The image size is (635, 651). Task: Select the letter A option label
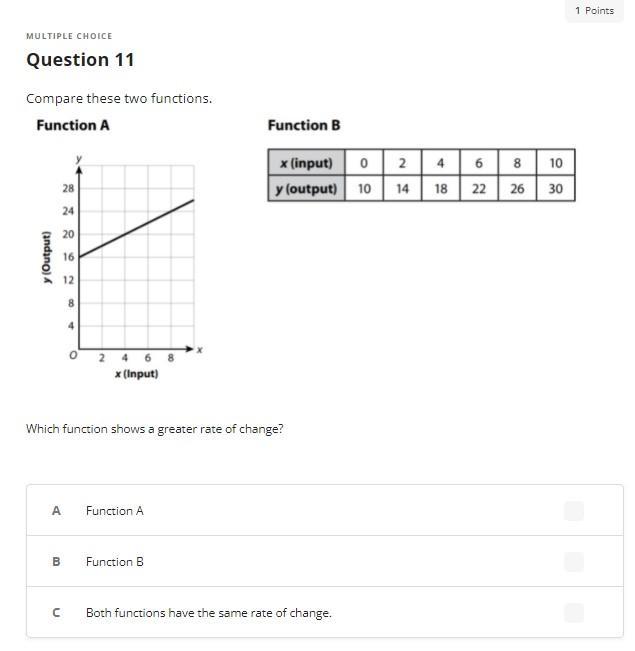(56, 511)
